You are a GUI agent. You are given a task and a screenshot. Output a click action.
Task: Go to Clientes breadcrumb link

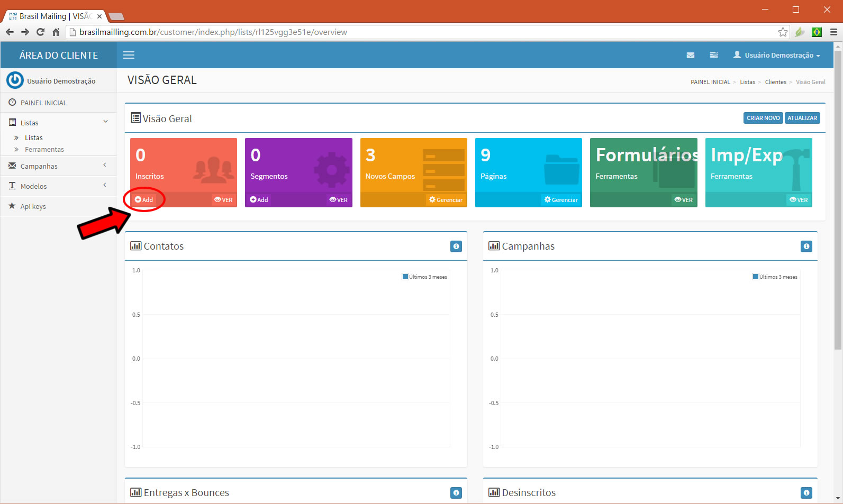pos(776,82)
